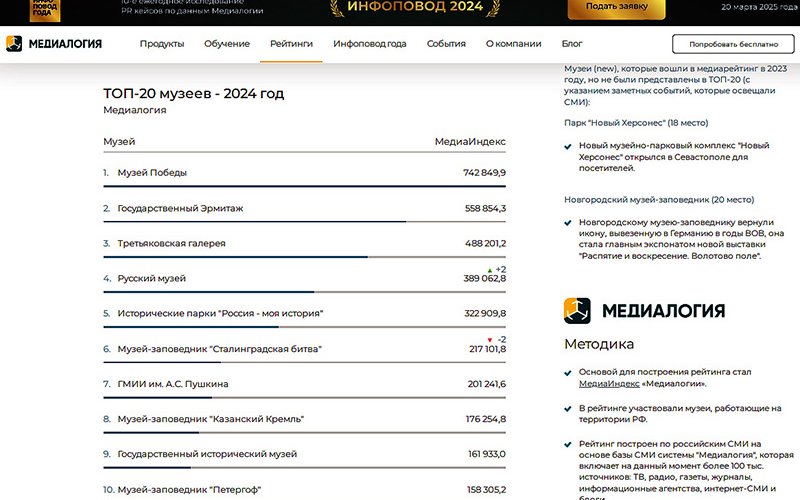Click the red down arrow for Сталинградская битва
This screenshot has height=500, width=800.
coord(490,340)
